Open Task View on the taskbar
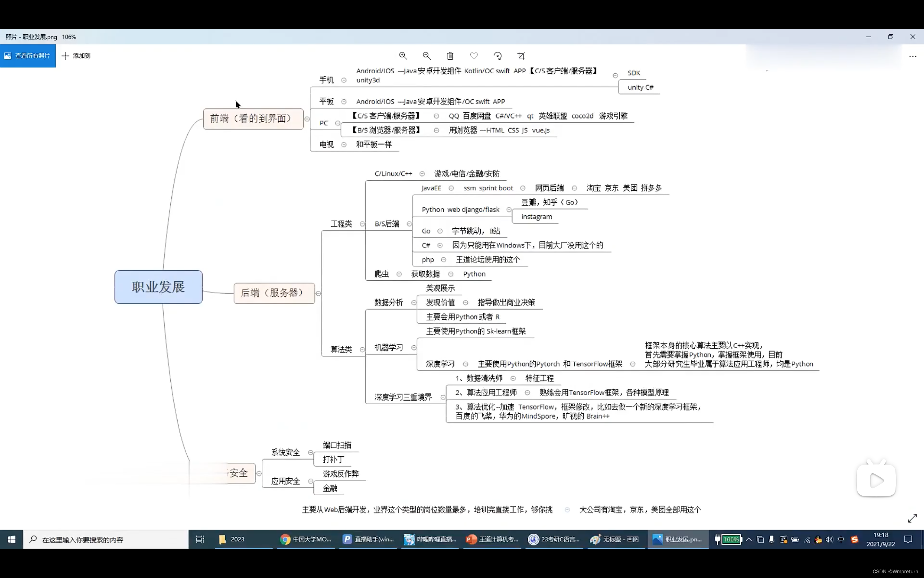 click(x=200, y=539)
